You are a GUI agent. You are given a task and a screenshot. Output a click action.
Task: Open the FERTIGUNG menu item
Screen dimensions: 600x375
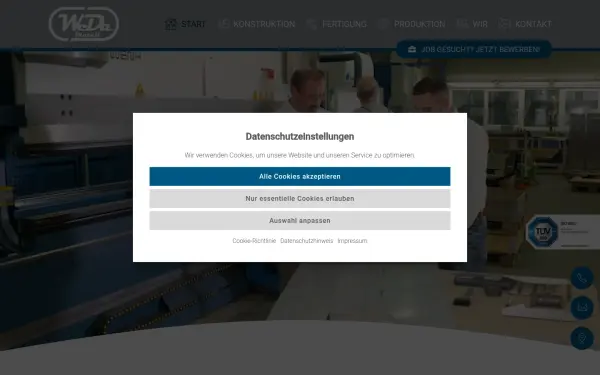344,24
